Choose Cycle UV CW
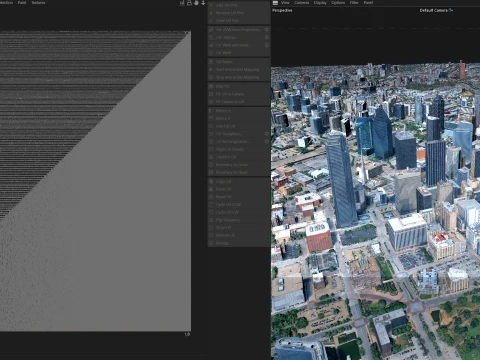The image size is (480, 360). (x=239, y=212)
